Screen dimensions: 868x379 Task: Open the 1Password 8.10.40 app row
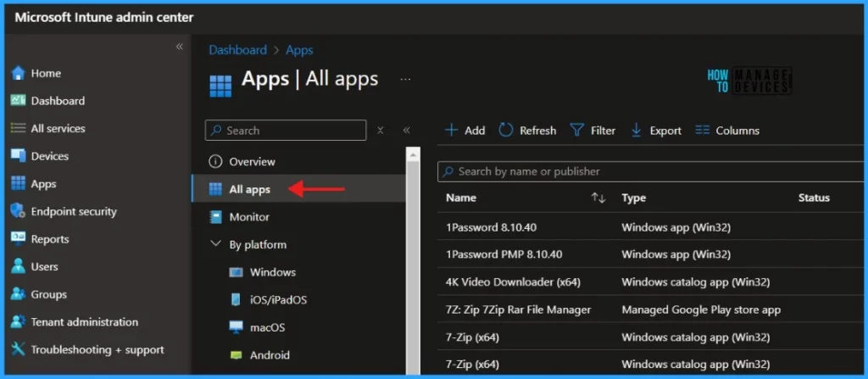click(x=650, y=227)
